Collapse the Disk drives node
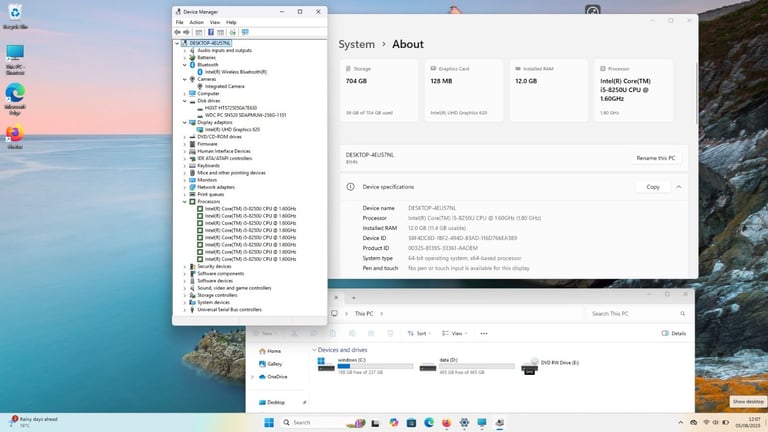This screenshot has width=768, height=432. tap(185, 101)
